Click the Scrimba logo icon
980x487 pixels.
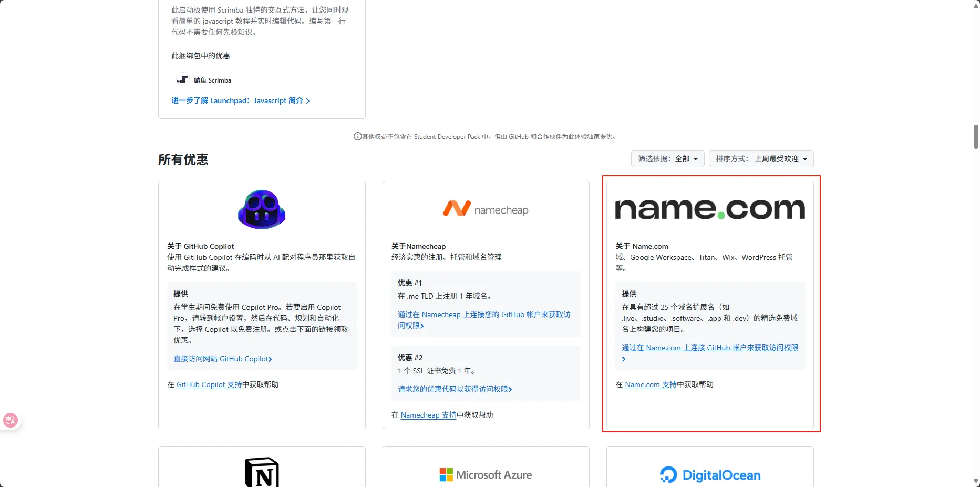click(183, 80)
